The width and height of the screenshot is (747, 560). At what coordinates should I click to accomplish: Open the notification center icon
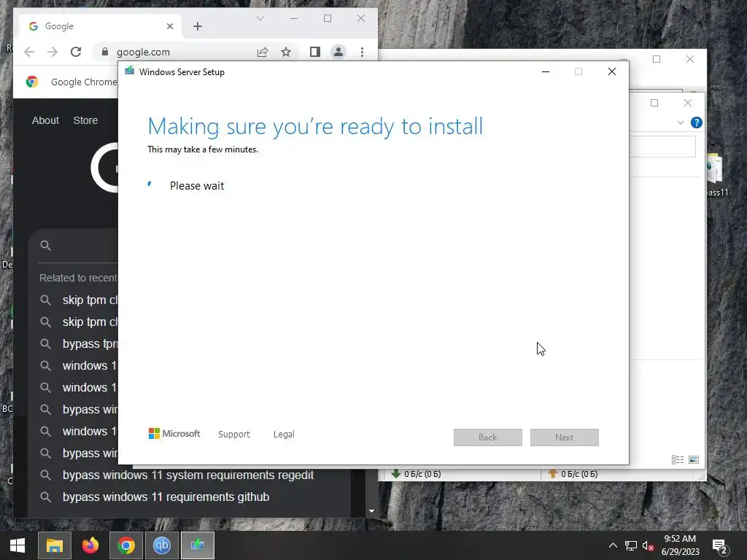(x=719, y=546)
